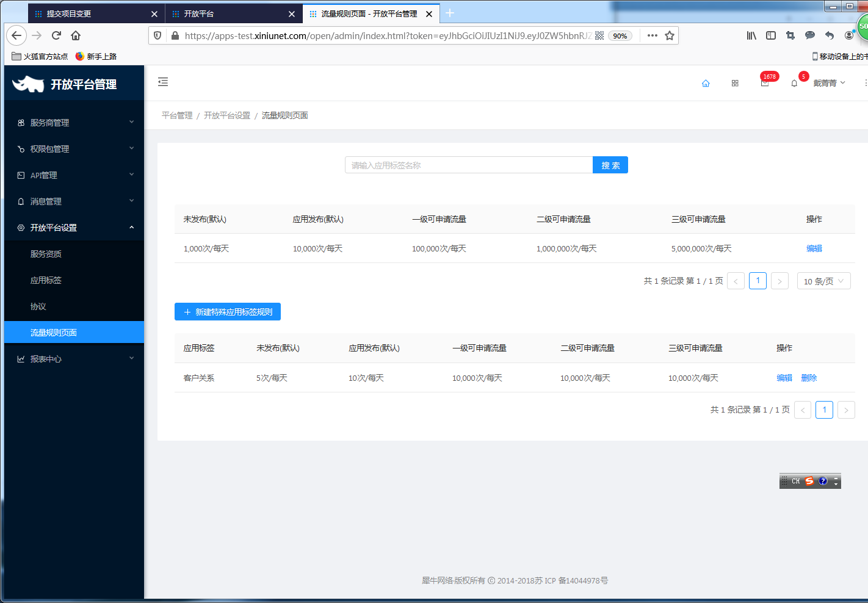Open the notifications bell with 5 badge
The height and width of the screenshot is (603, 868).
[x=794, y=83]
